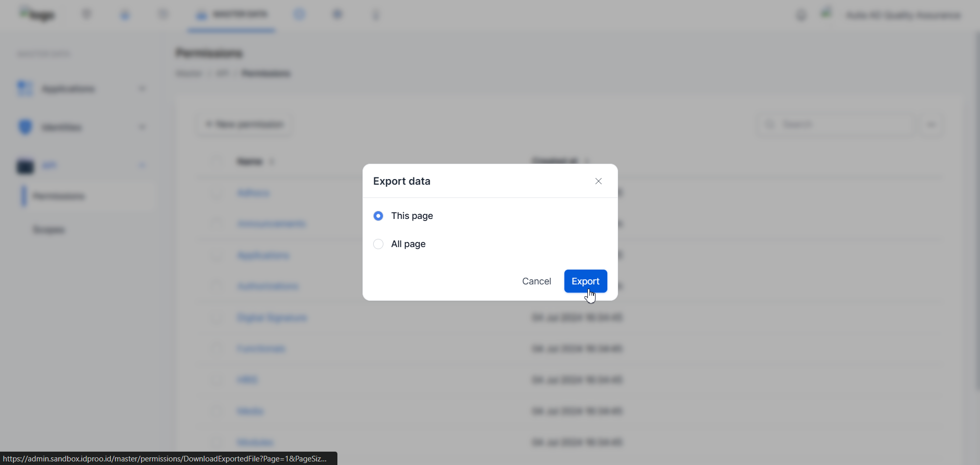
Task: Toggle the select-all checkbox in table header
Action: coord(217,162)
